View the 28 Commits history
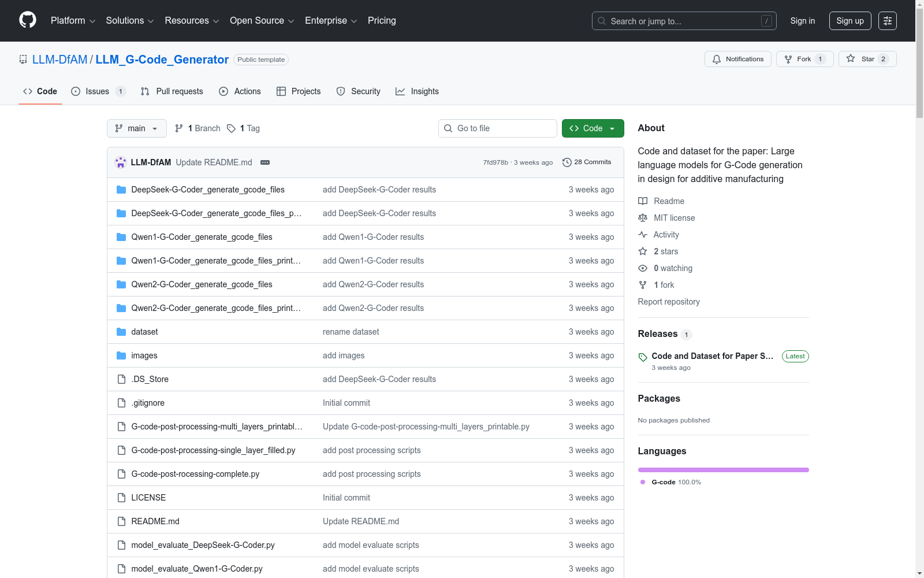This screenshot has height=578, width=924. point(587,162)
